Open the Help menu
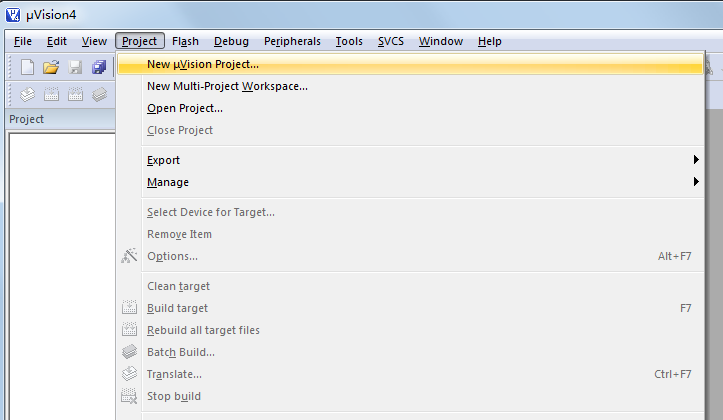Image resolution: width=723 pixels, height=420 pixels. pos(489,41)
